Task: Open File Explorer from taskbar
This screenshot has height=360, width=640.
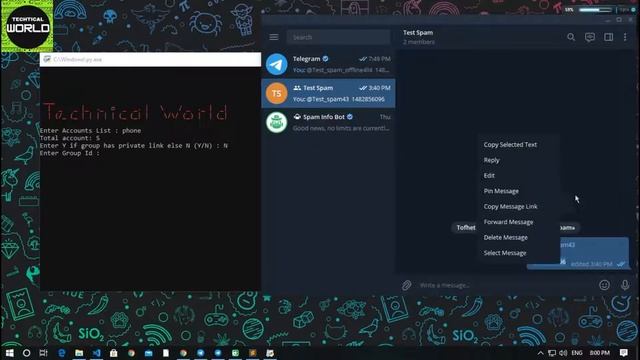Action: pos(79,353)
